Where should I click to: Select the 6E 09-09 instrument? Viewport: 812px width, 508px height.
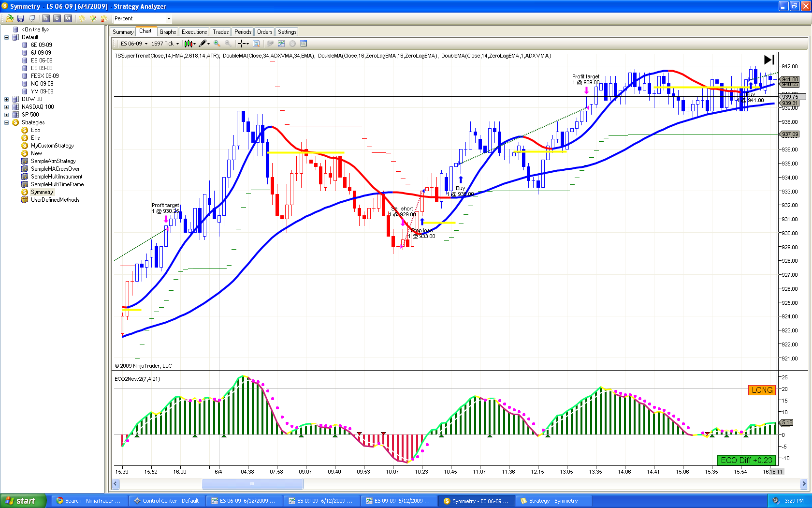pos(41,45)
